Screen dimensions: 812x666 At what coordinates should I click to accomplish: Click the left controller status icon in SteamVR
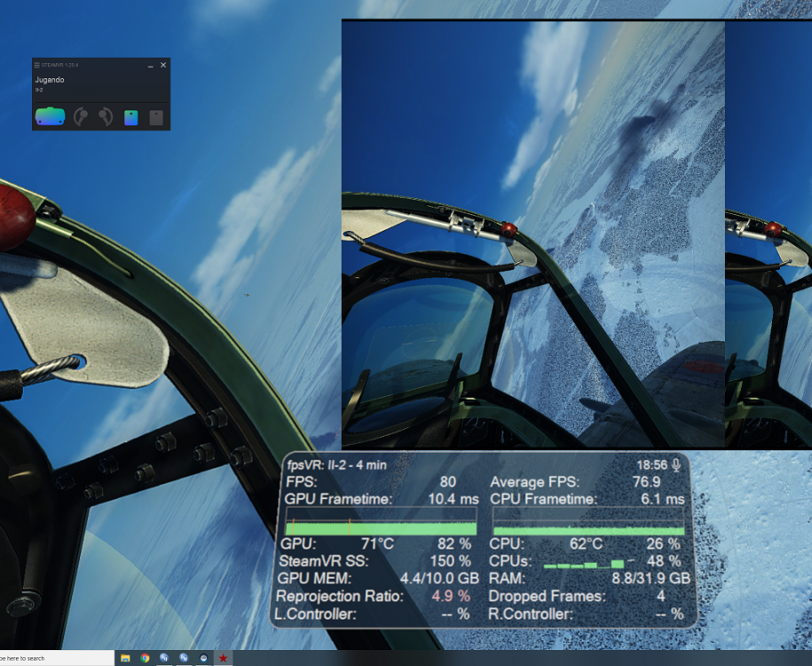tap(80, 117)
